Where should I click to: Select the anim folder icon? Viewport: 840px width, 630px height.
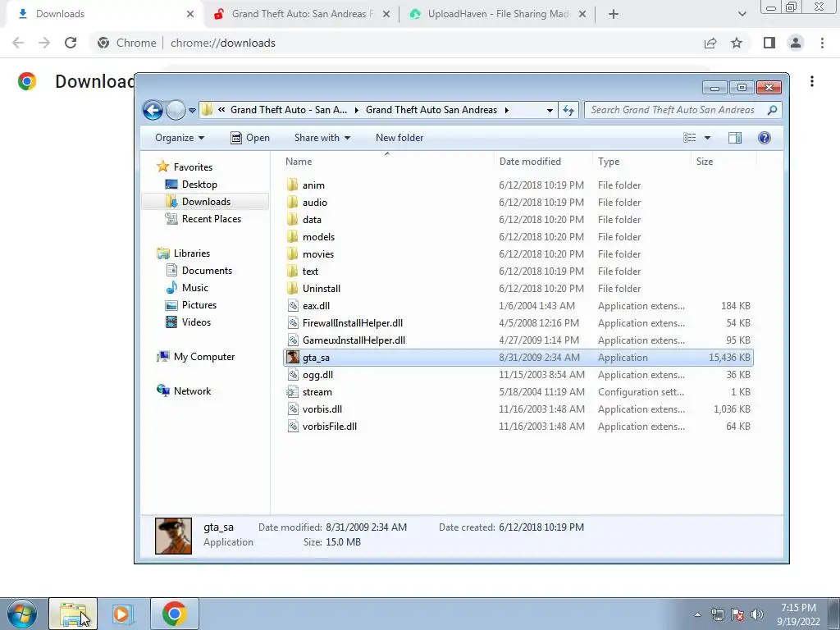pos(293,185)
